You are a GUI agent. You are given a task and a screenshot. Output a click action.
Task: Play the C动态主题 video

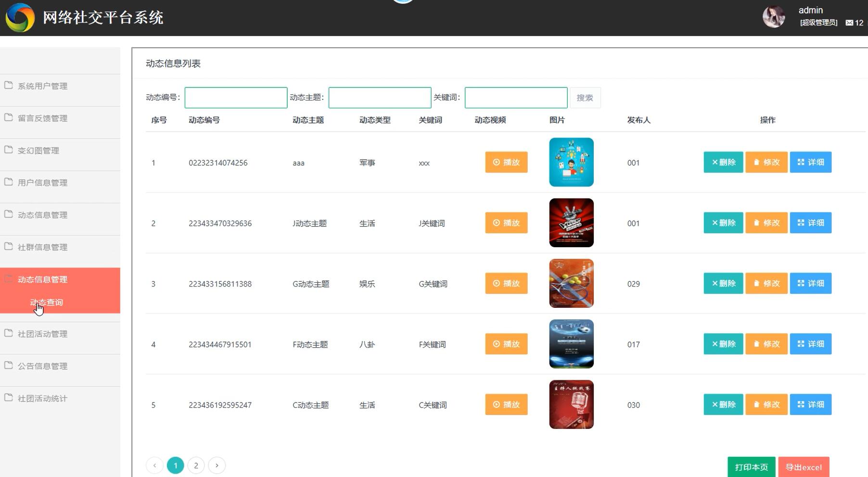(506, 404)
